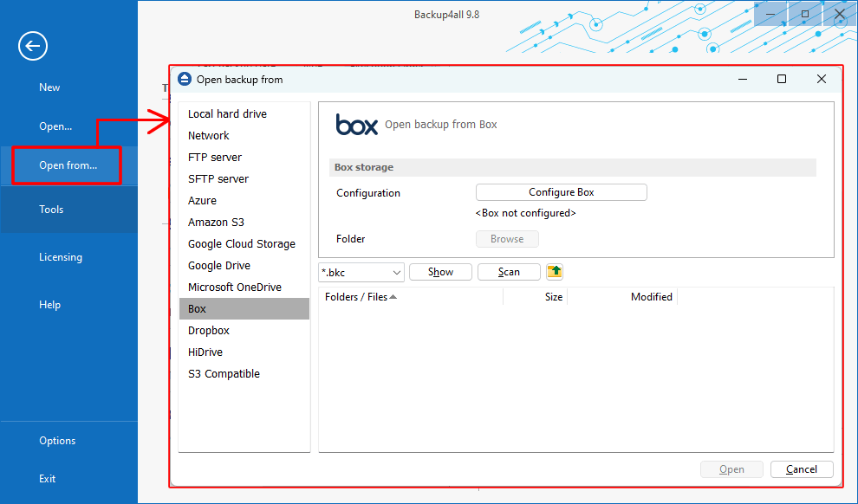Select Local hard drive option
This screenshot has width=858, height=504.
point(227,113)
